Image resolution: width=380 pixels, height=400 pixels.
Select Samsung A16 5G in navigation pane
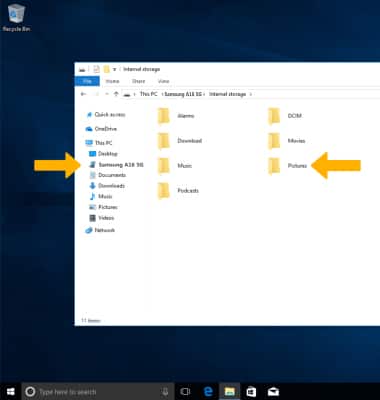click(x=116, y=165)
